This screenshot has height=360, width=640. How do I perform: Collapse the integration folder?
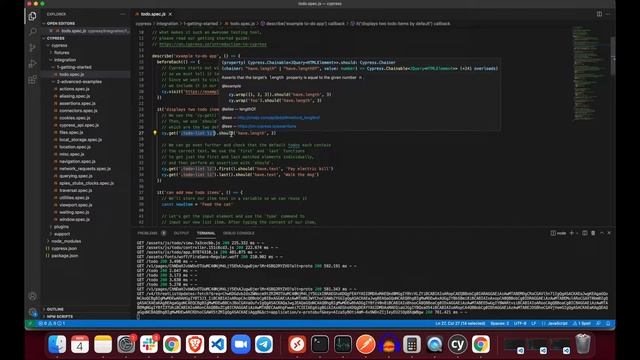pyautogui.click(x=87, y=60)
